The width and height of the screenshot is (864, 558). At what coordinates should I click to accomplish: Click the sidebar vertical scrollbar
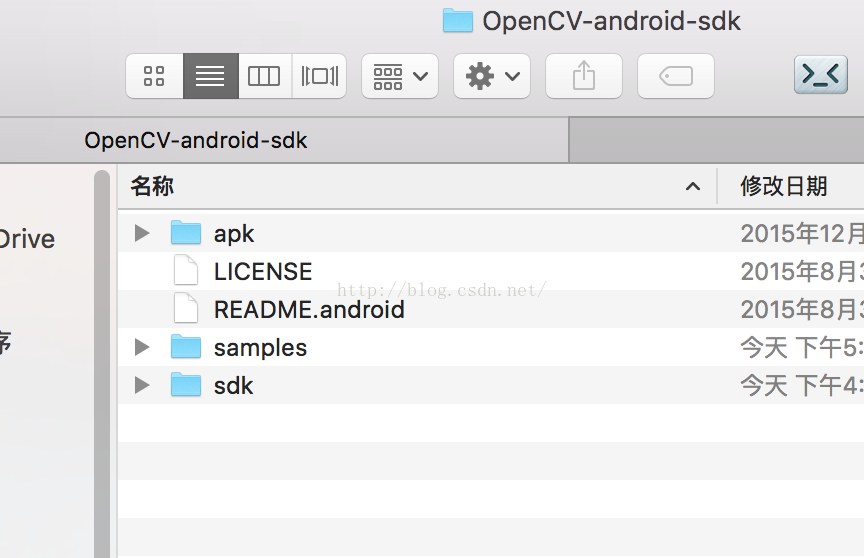(x=102, y=364)
